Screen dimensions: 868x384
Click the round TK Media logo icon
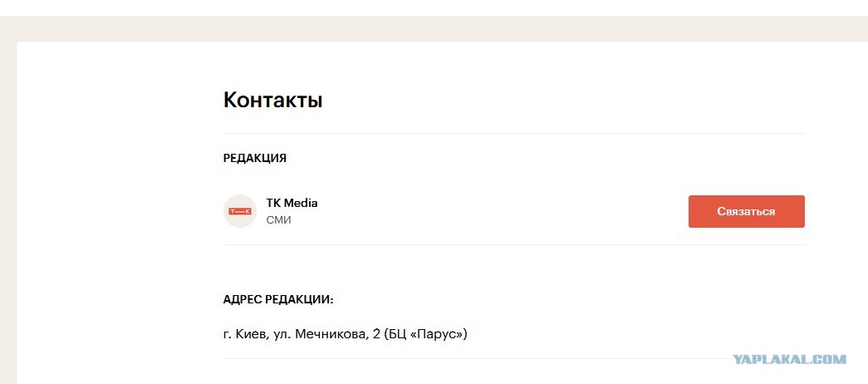click(x=240, y=211)
